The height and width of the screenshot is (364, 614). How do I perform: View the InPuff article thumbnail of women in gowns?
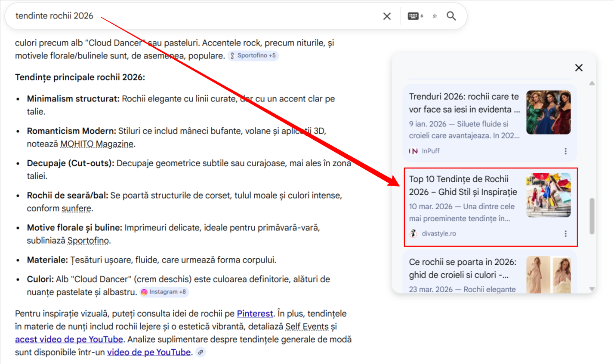click(x=549, y=112)
